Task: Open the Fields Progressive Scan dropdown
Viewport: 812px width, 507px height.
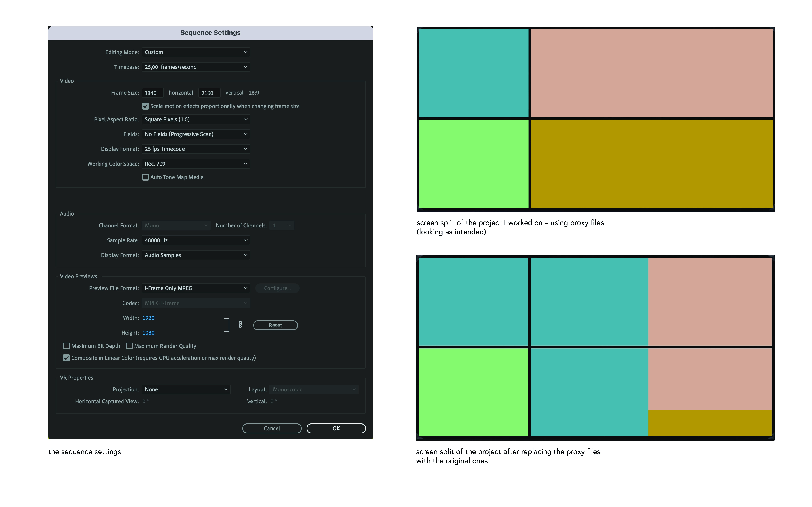Action: click(x=196, y=134)
